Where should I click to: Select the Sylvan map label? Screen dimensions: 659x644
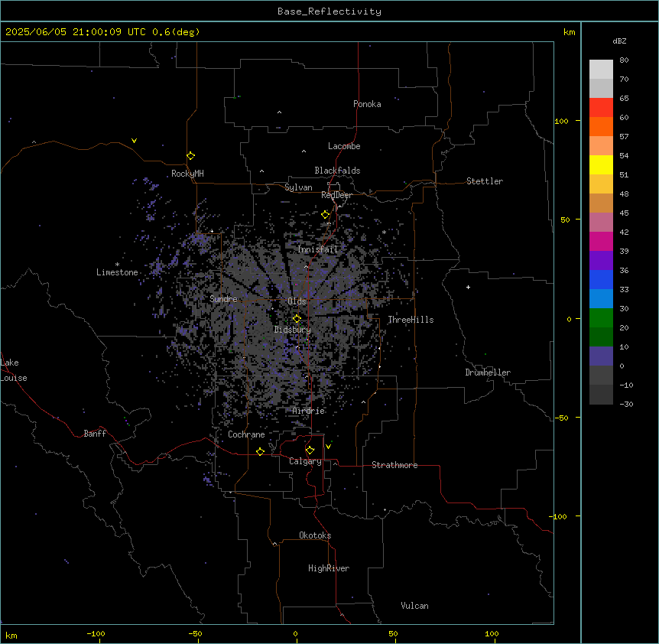point(298,187)
